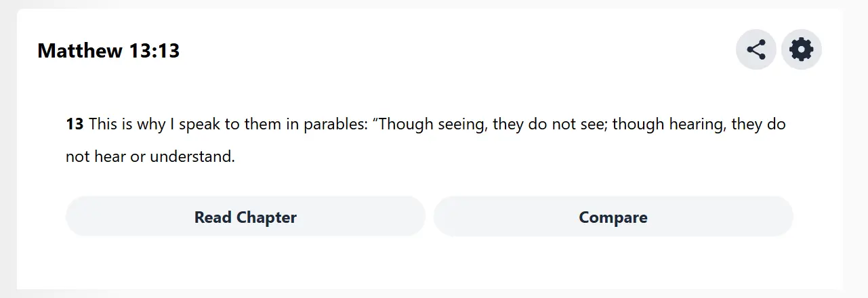Open settings via the gear icon
Screen dimensions: 868x298
pos(801,49)
